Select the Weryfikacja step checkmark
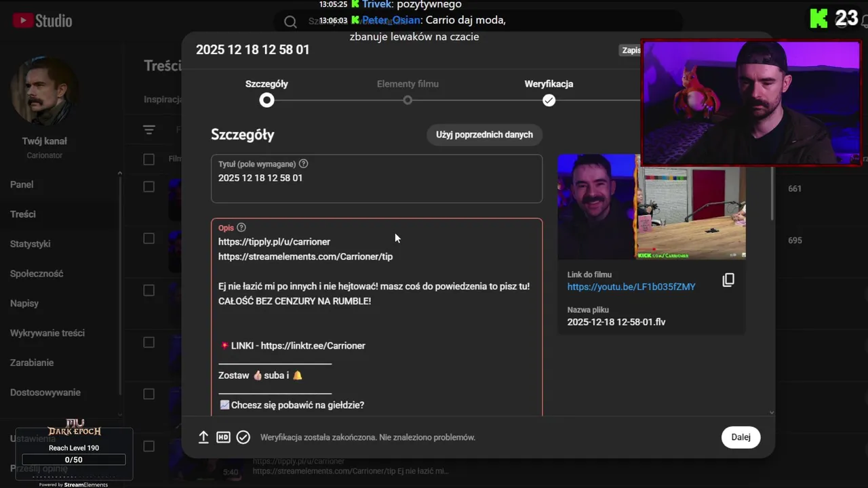868x488 pixels. pos(549,100)
